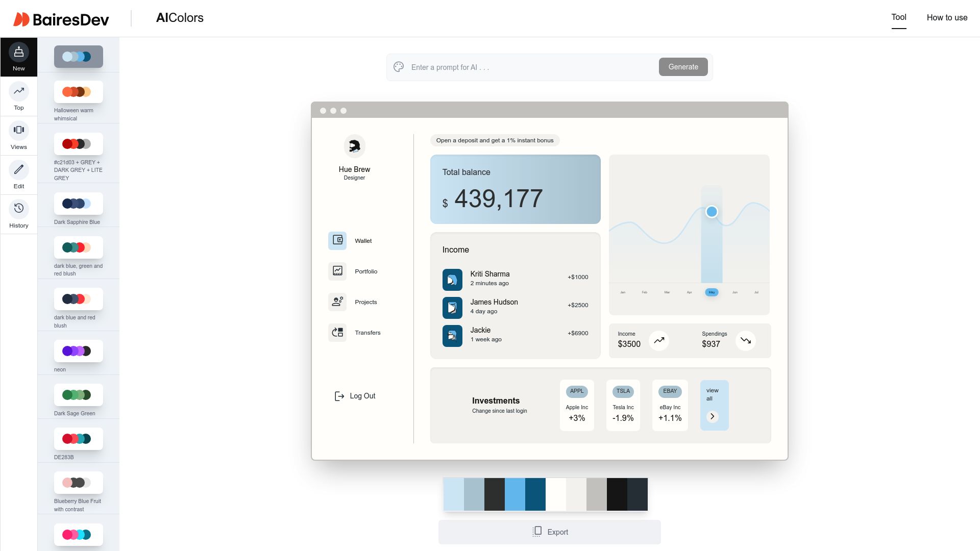
Task: Select the Wallet icon in the mockup
Action: tap(337, 240)
